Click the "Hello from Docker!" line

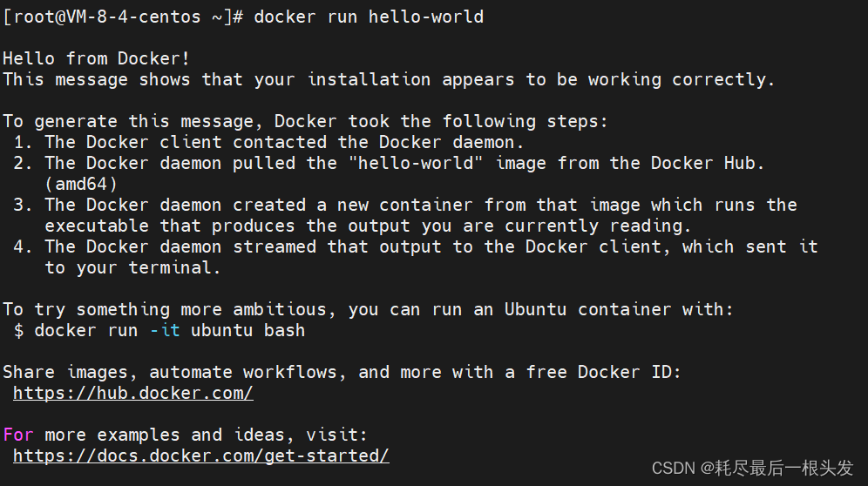[x=96, y=58]
